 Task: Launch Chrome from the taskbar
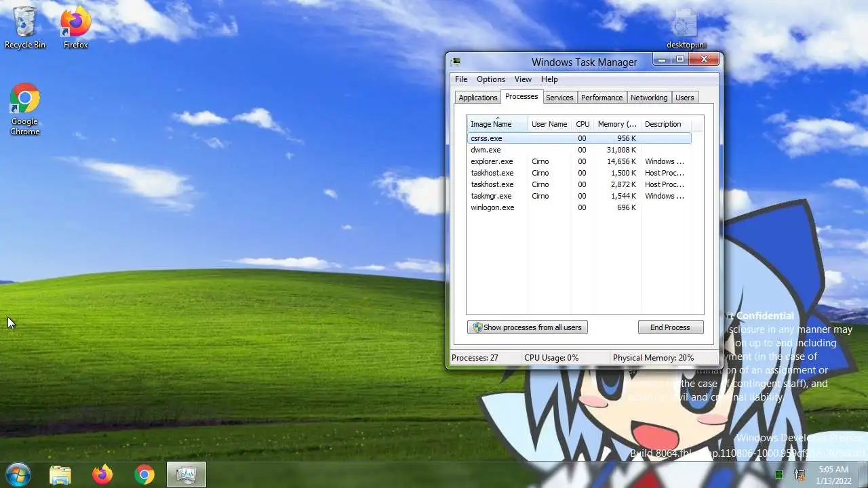[x=144, y=474]
